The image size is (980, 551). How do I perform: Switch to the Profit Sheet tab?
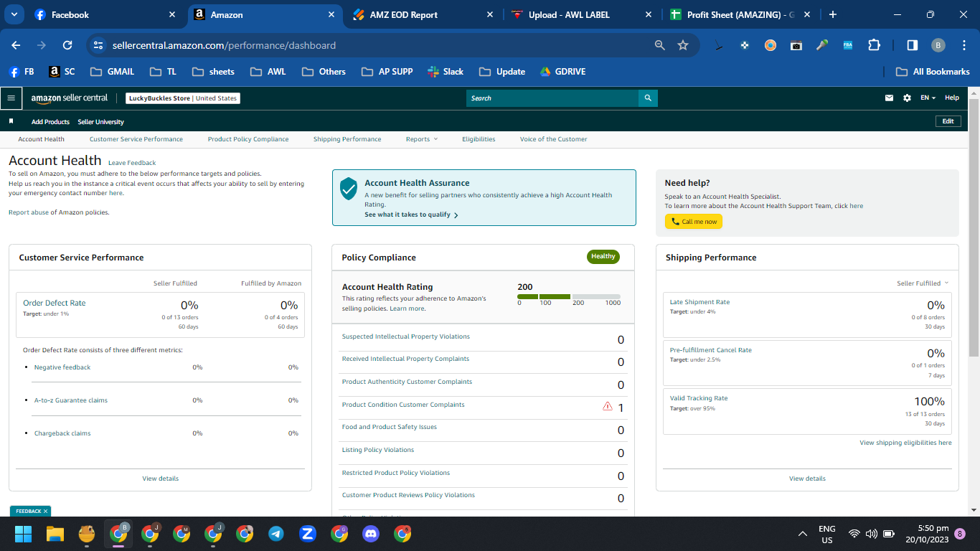[x=740, y=14]
